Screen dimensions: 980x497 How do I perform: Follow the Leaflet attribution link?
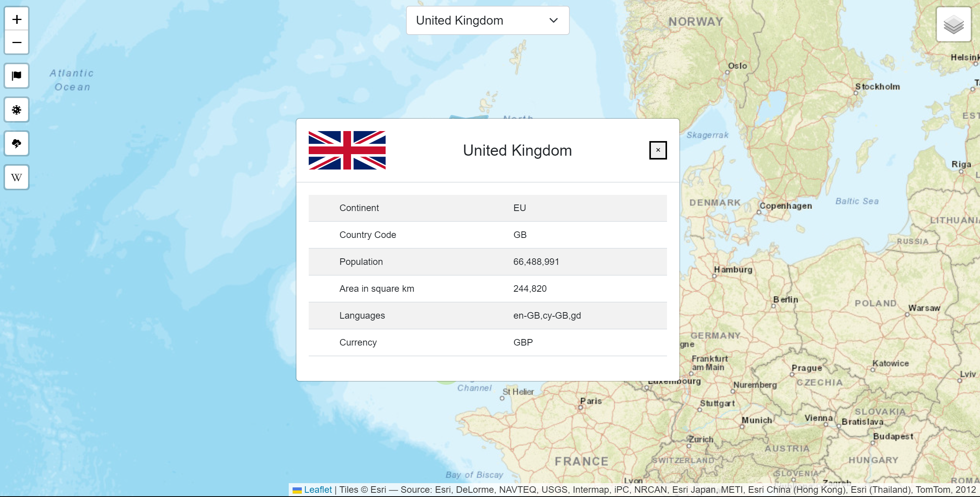[318, 490]
